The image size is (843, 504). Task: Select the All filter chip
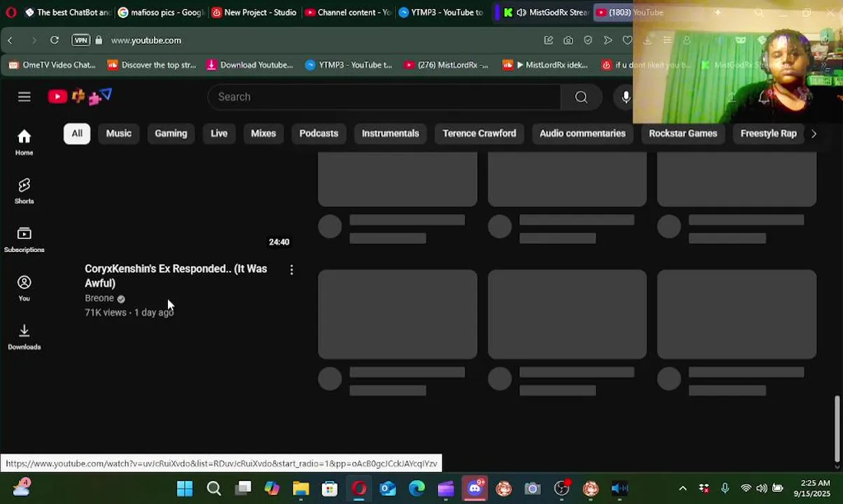pyautogui.click(x=77, y=133)
